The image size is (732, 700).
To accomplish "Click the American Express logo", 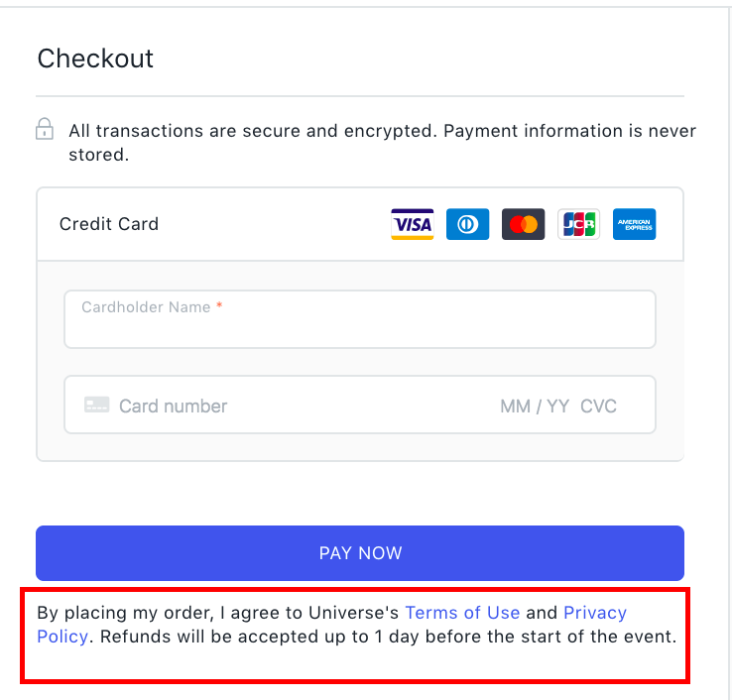I will point(634,224).
